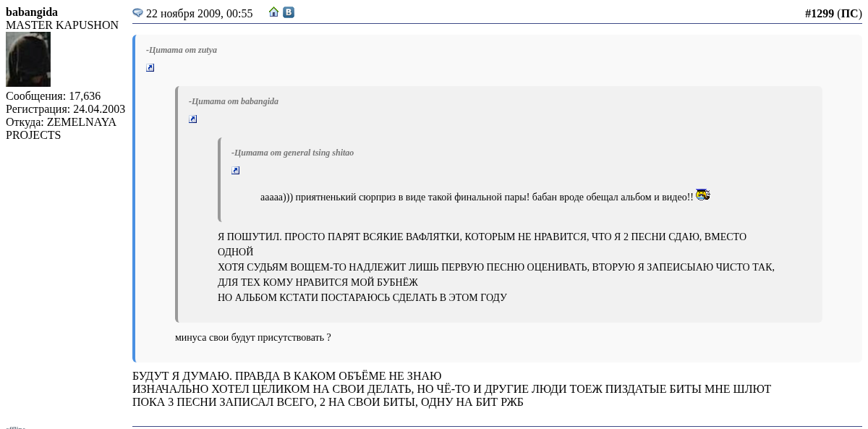Open permalink for post #1299
Screen dimensions: 868x429
819,14
